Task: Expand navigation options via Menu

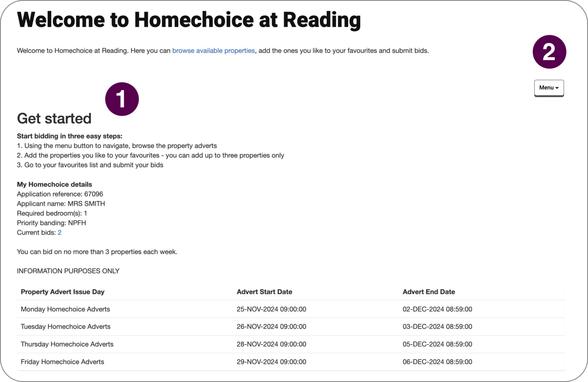Action: (x=549, y=88)
